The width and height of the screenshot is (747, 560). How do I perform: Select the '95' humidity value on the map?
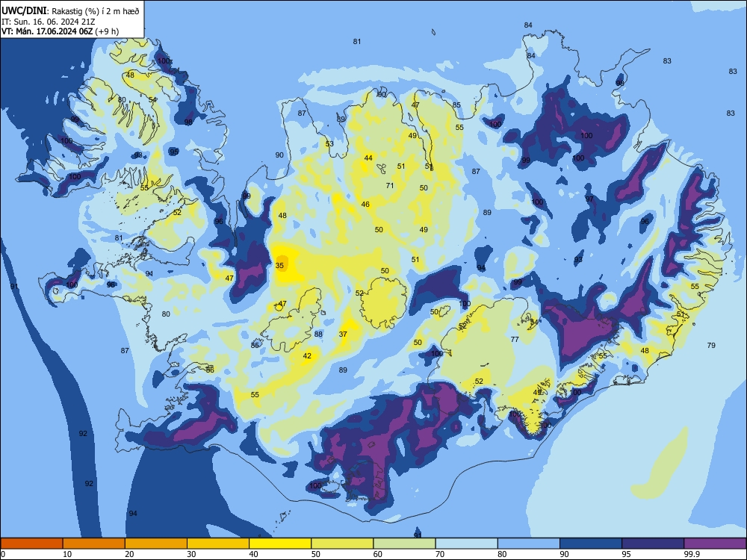174,152
